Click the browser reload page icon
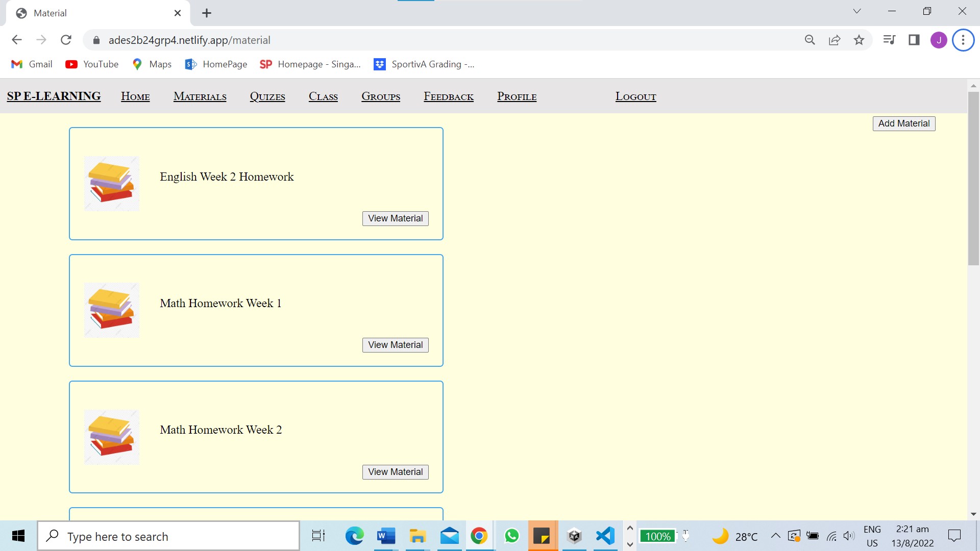The height and width of the screenshot is (551, 980). [x=66, y=40]
